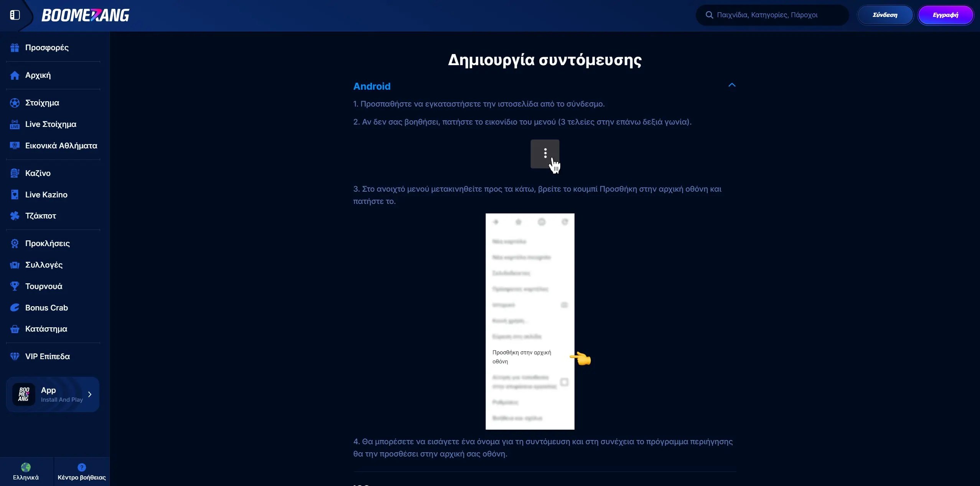Select the Εικονικά Αθλήματα icon
This screenshot has height=486, width=980.
coord(15,145)
